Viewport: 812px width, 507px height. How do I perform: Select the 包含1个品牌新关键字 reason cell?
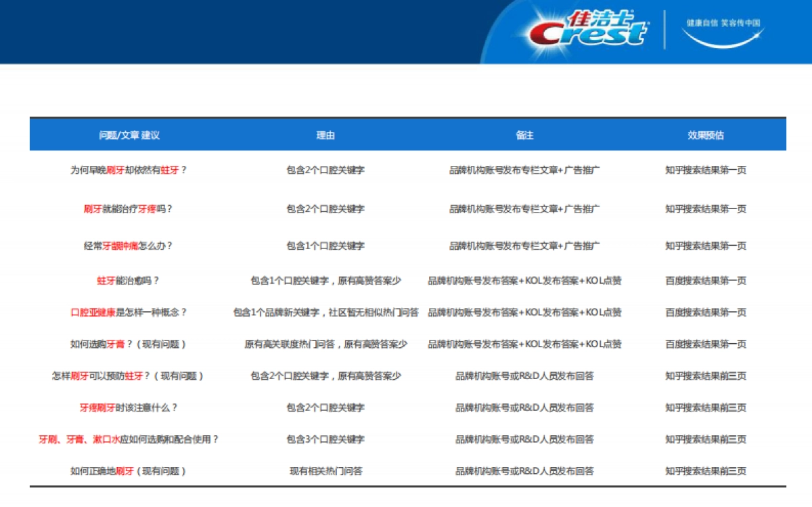325,313
